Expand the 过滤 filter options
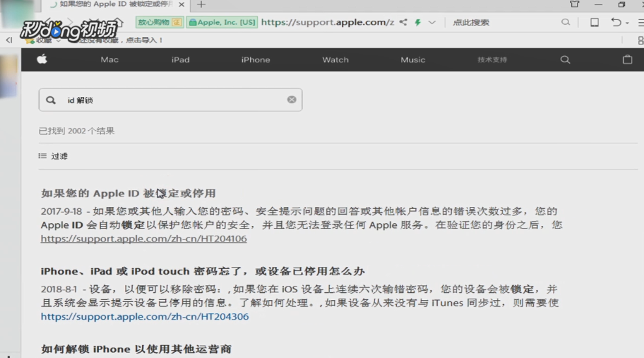644x358 pixels. point(53,156)
